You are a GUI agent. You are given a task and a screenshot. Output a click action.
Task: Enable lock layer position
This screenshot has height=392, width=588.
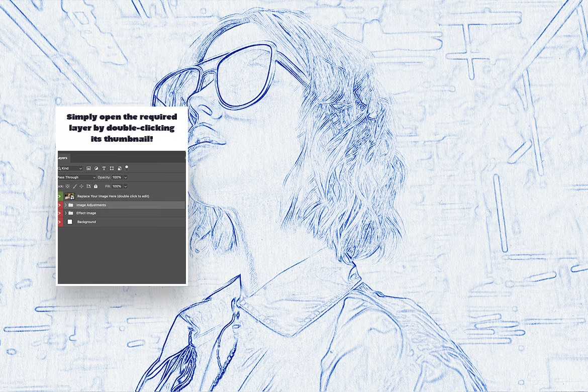point(81,186)
